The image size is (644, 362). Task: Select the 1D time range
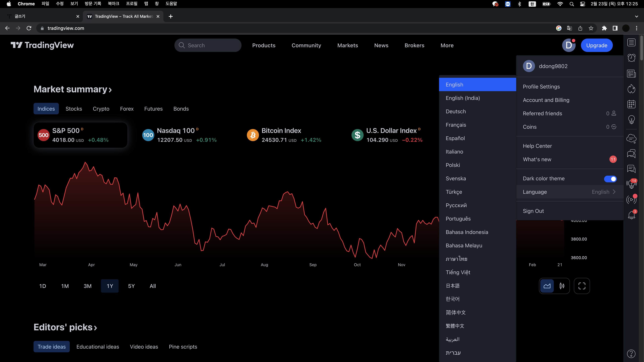[42, 286]
